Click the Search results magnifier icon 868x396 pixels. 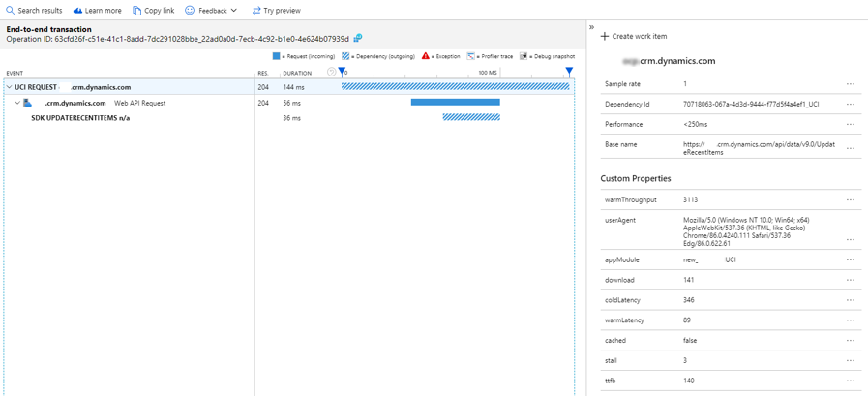point(10,11)
